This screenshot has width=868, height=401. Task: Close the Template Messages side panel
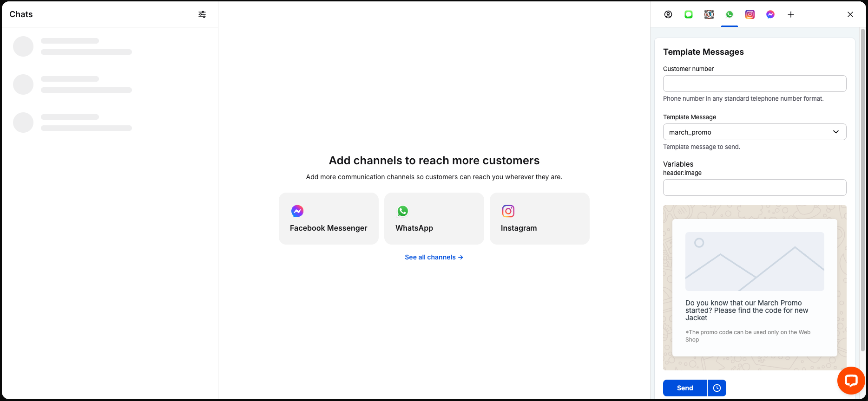(850, 14)
